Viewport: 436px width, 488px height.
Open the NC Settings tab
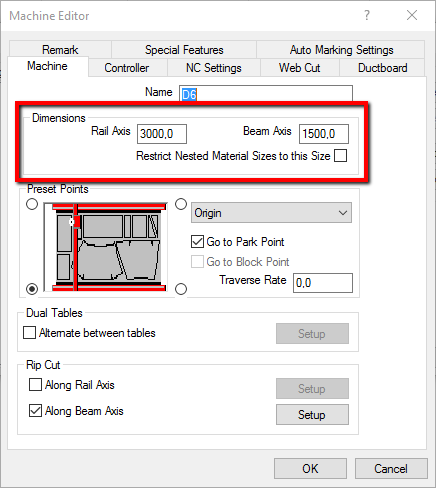[214, 68]
